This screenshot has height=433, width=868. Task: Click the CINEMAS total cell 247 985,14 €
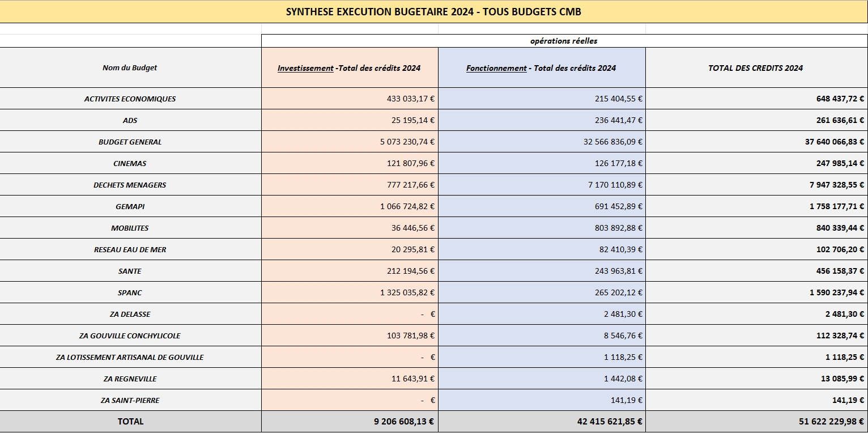(x=840, y=163)
